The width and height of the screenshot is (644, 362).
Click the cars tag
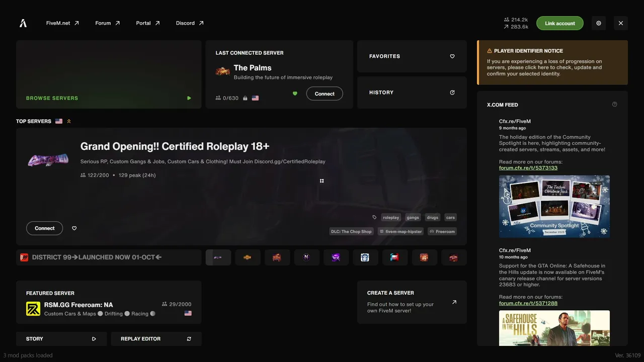pyautogui.click(x=450, y=217)
